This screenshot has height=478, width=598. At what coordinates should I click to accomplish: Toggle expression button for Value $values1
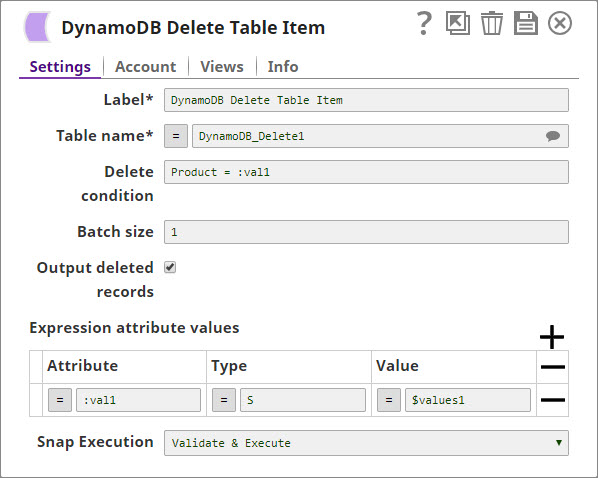click(389, 400)
